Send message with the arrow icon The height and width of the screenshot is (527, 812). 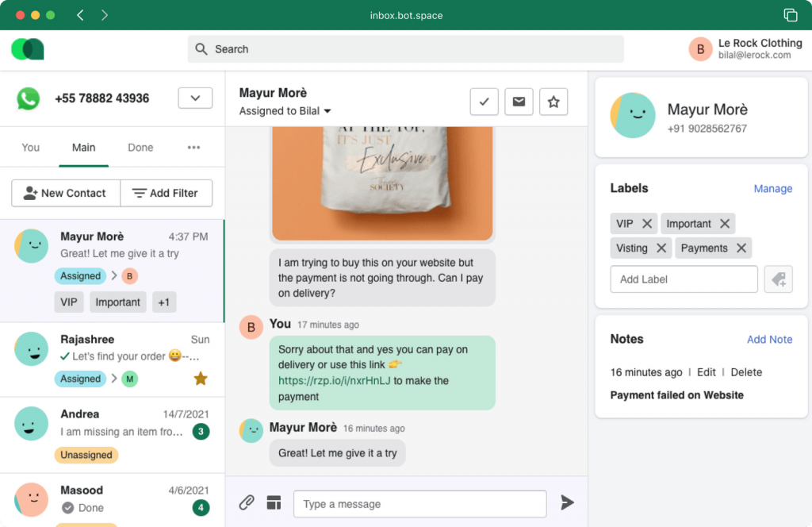[x=567, y=502]
